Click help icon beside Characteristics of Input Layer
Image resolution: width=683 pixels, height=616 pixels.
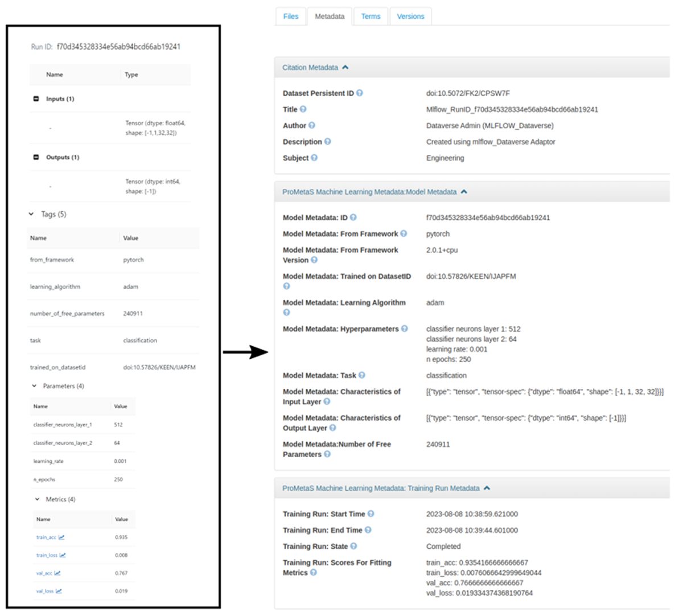[x=327, y=401]
